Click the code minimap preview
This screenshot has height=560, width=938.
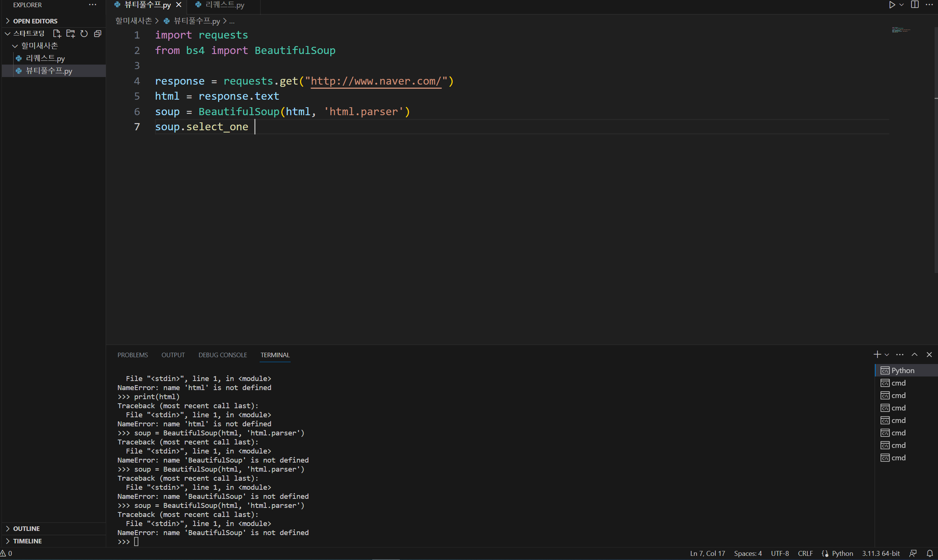(x=902, y=30)
